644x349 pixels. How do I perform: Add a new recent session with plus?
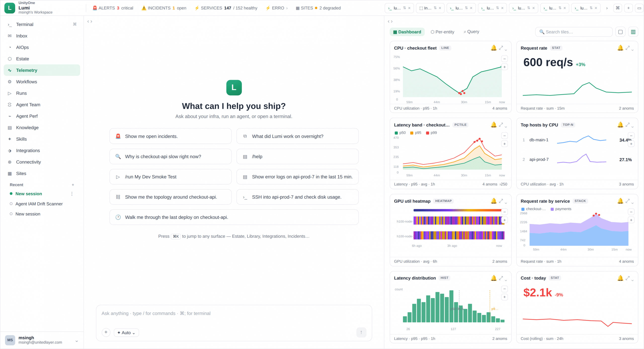click(x=73, y=185)
